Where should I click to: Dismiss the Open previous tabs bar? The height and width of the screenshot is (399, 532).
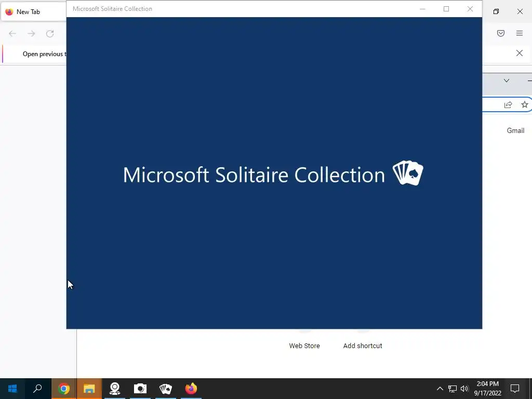[x=520, y=53]
